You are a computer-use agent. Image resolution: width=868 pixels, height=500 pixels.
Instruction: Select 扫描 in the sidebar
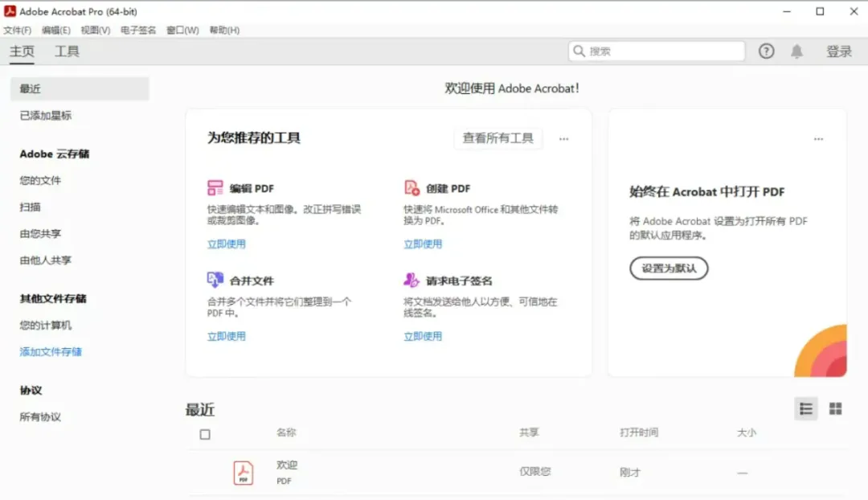coord(30,207)
